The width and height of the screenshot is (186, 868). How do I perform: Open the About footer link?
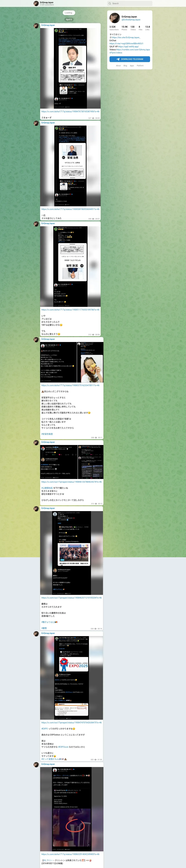click(x=118, y=66)
